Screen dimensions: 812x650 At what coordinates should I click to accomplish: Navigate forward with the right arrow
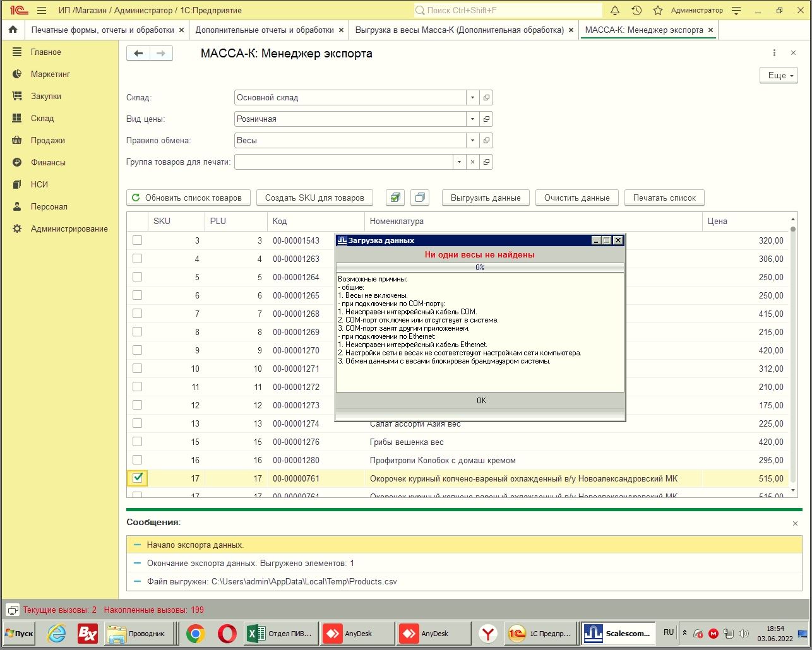point(161,54)
